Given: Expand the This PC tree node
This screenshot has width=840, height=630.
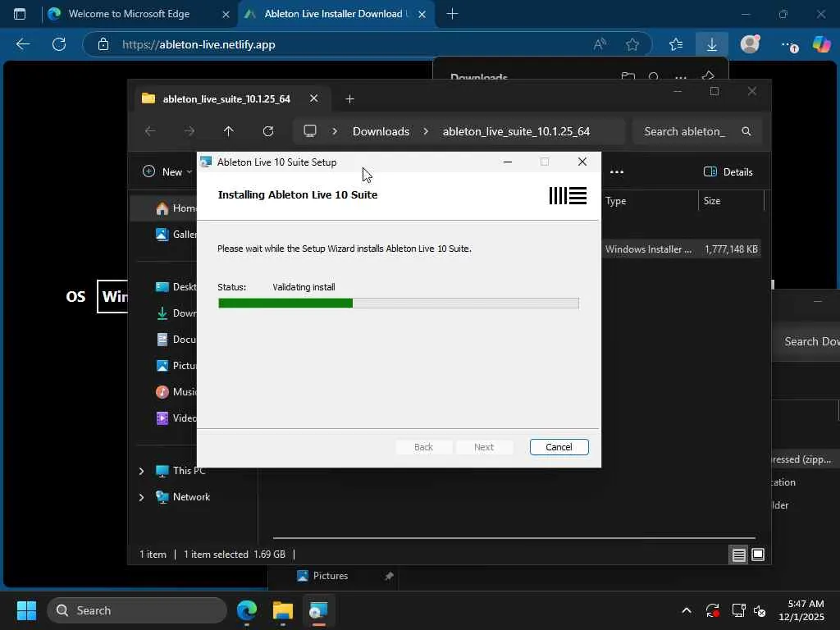Looking at the screenshot, I should click(141, 471).
